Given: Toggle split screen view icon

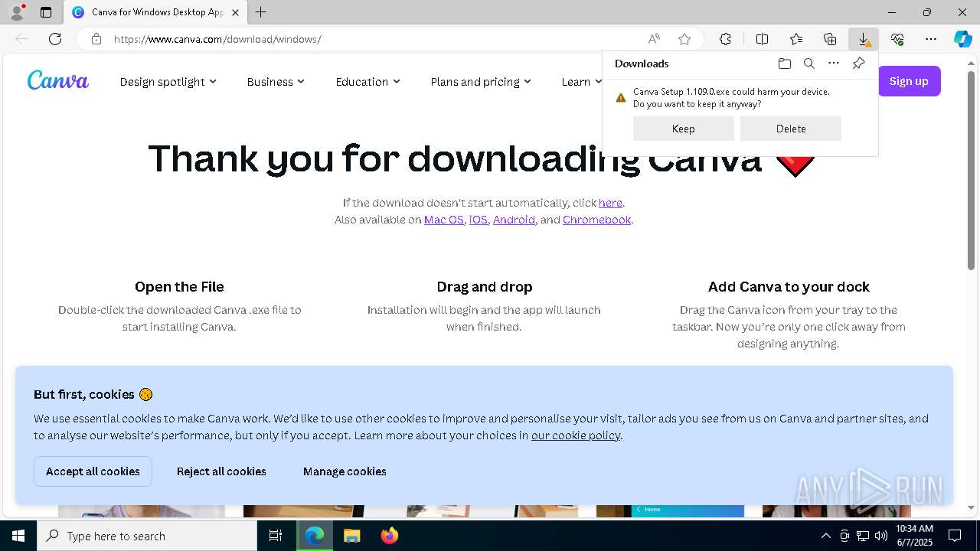Looking at the screenshot, I should point(762,39).
